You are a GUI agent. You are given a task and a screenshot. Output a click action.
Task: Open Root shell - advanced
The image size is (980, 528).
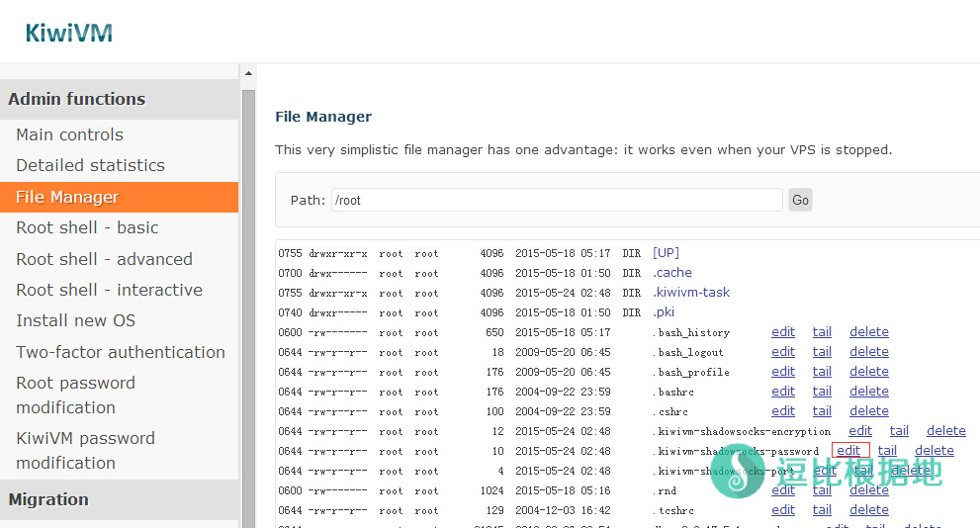click(x=104, y=259)
